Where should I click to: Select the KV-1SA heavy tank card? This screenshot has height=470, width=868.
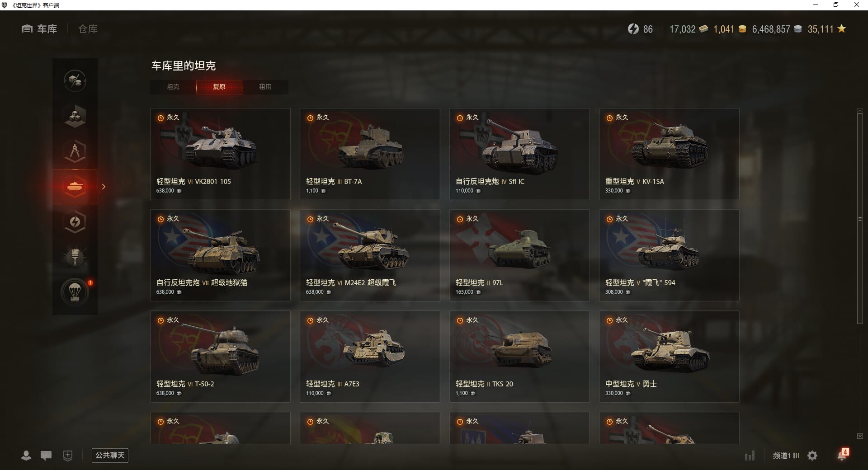(669, 154)
